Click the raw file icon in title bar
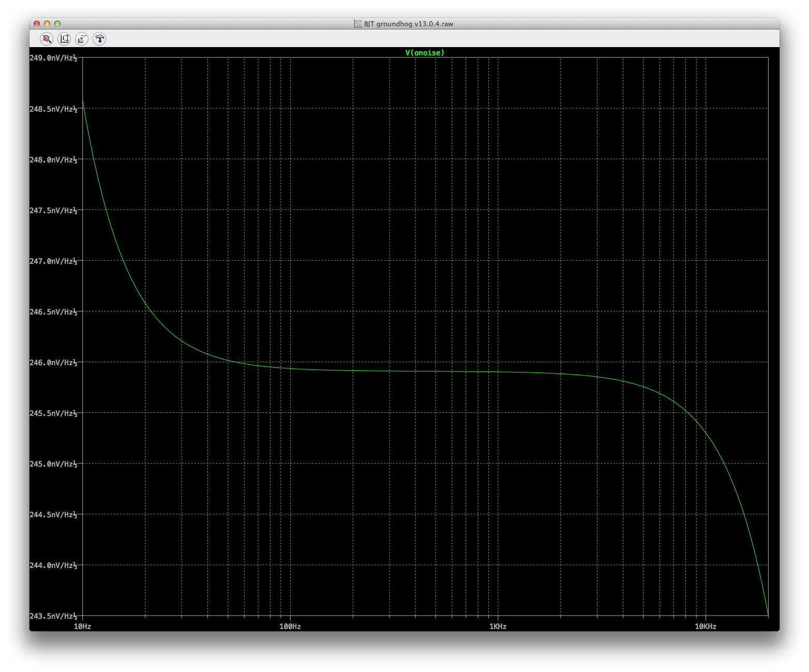The height and width of the screenshot is (672, 809). point(358,24)
